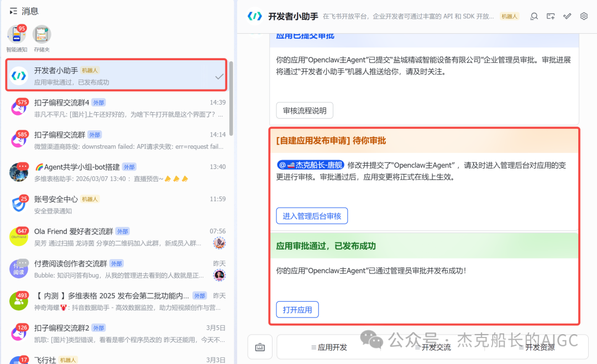The height and width of the screenshot is (364, 597).
Task: Open 内测 多维表格 2025 group avatar
Action: 19,301
